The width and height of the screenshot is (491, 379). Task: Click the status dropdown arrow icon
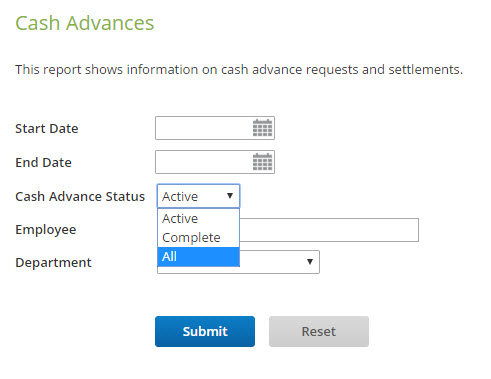click(230, 196)
